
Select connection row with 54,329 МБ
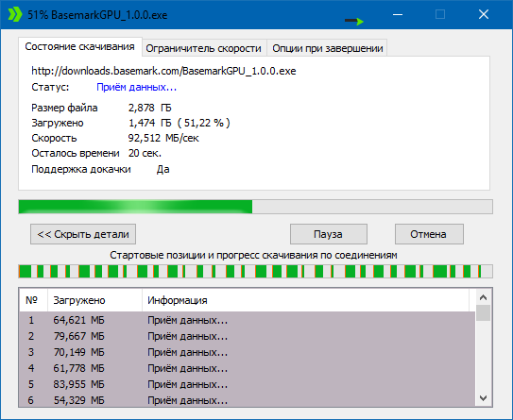(247, 400)
